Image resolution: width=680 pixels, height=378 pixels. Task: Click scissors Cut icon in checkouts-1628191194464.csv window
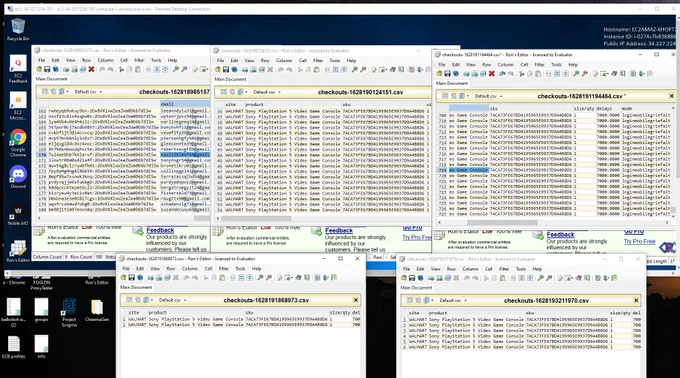point(522,74)
